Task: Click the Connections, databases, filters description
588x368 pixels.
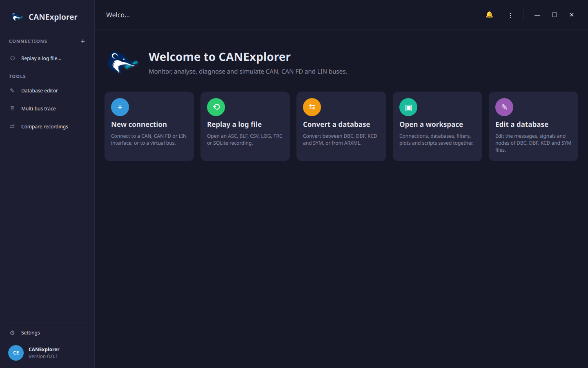Action: [437, 139]
